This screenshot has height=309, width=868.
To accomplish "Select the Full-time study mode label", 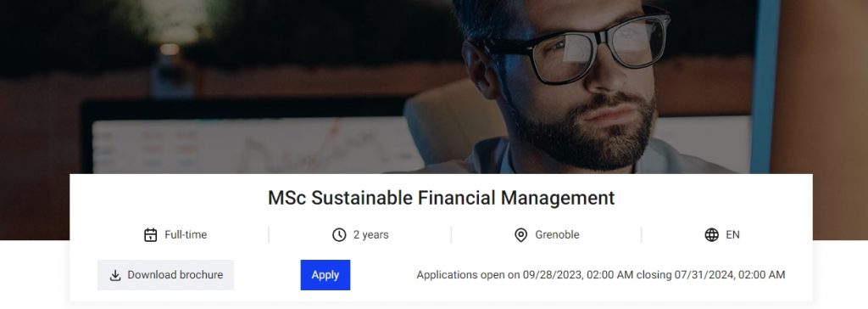I will pos(186,235).
